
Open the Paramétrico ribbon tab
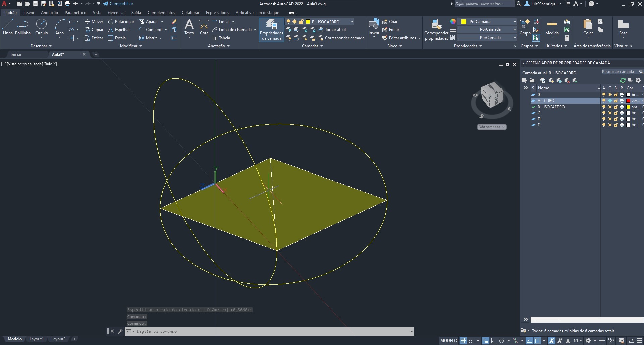point(75,13)
